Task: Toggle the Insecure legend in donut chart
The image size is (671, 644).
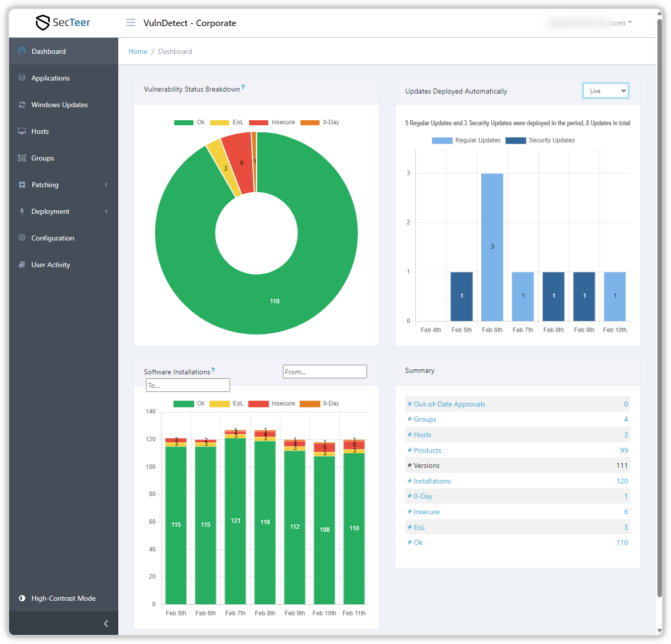Action: (x=272, y=122)
